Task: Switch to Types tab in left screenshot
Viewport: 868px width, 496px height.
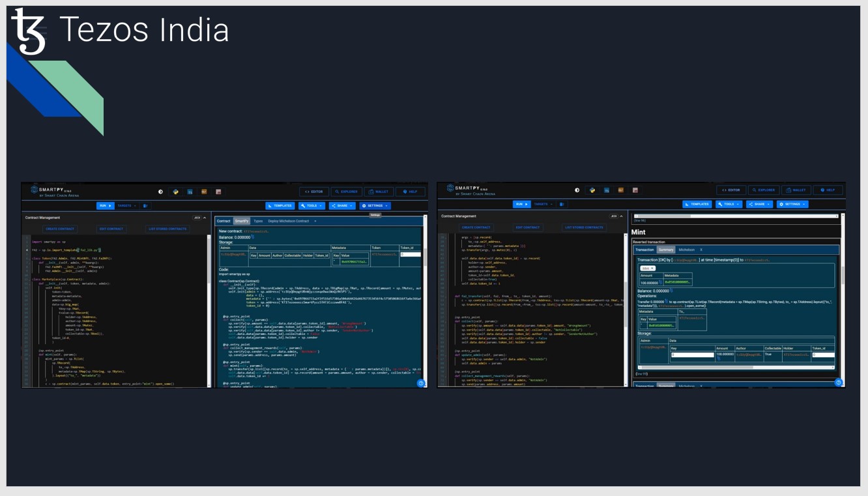Action: [258, 221]
